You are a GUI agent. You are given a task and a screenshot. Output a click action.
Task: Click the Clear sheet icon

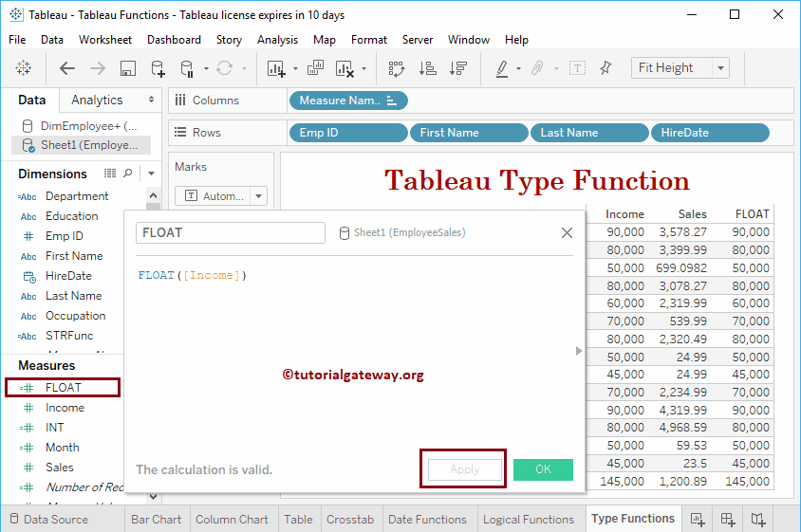[x=345, y=68]
